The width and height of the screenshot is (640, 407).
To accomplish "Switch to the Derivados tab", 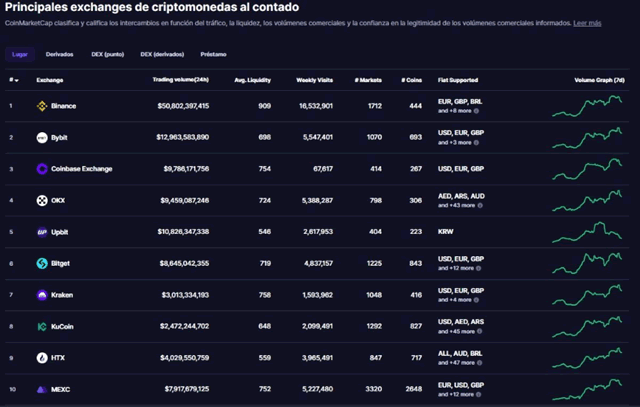I will (59, 54).
